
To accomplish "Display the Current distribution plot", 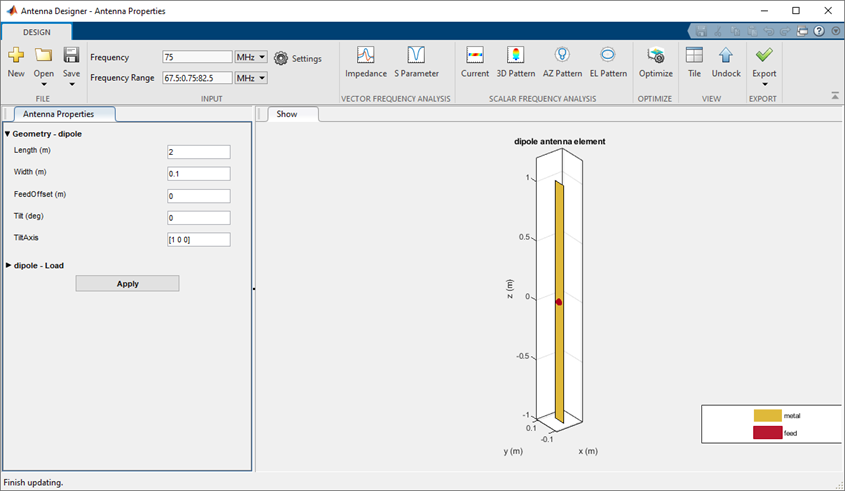I will (x=475, y=56).
